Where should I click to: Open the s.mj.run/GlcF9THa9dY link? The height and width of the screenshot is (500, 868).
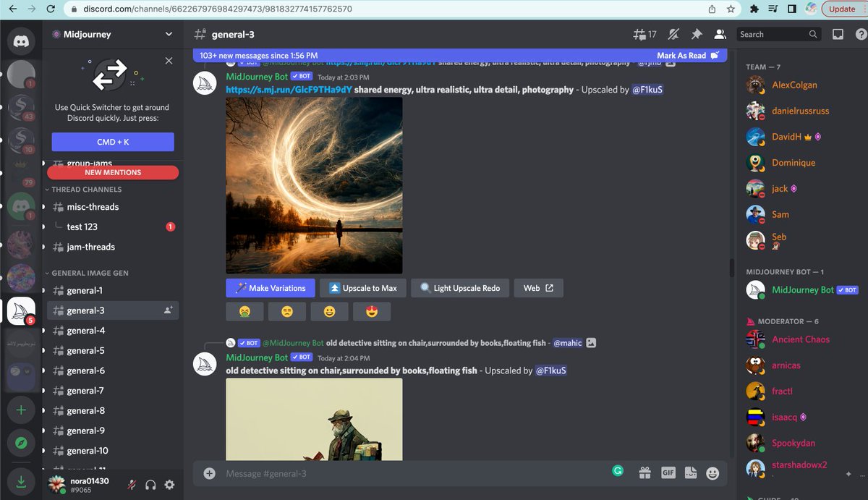289,90
